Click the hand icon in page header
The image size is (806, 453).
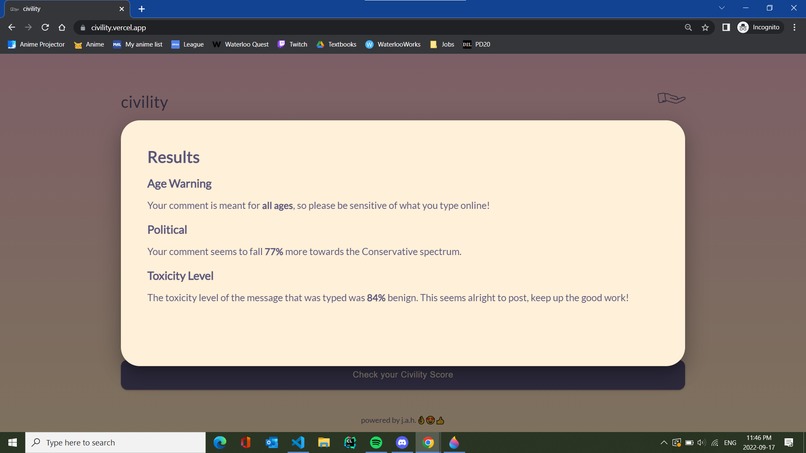671,98
